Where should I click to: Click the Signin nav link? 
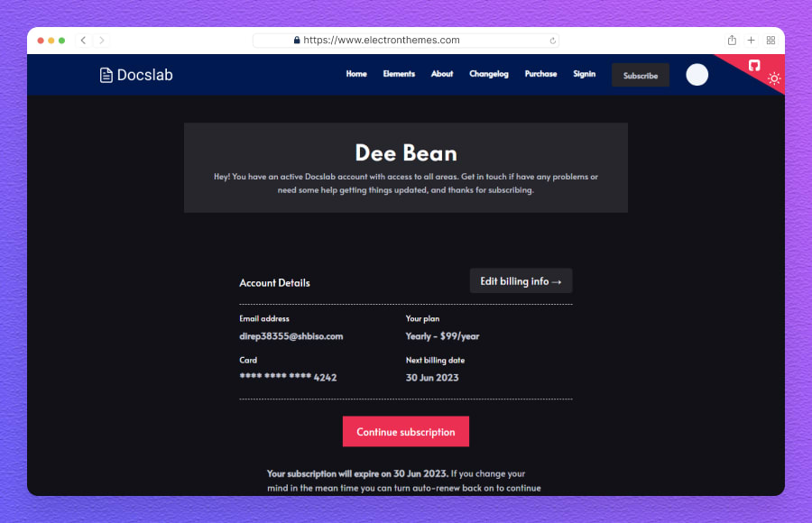584,74
